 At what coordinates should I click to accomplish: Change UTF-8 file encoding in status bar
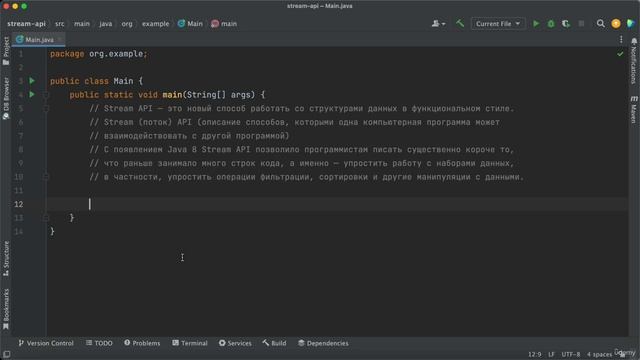click(x=571, y=354)
